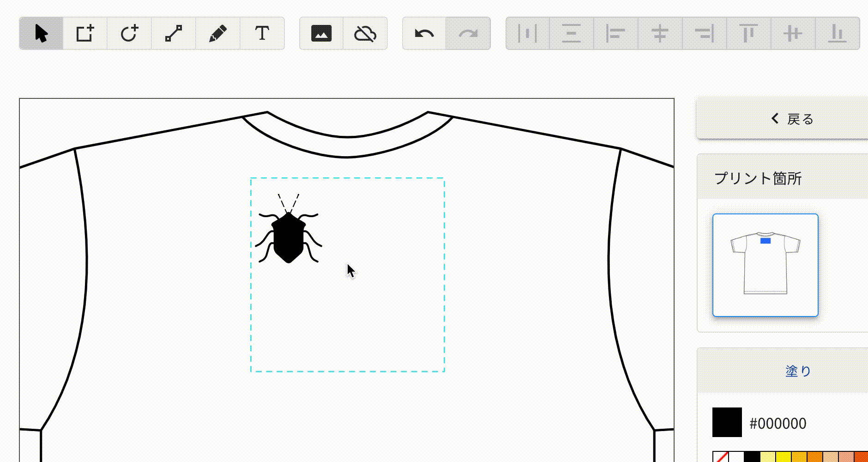Pick the add circle shape tool

click(x=129, y=34)
